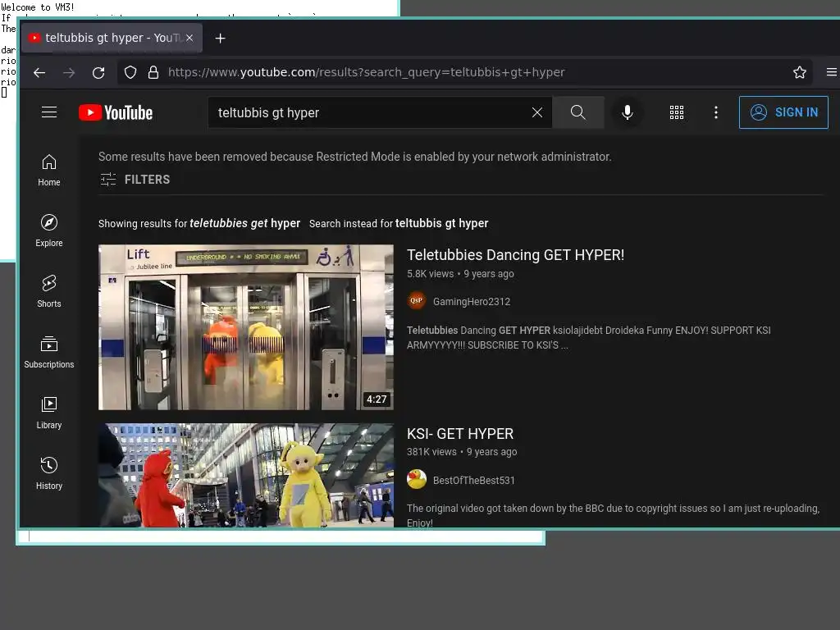The width and height of the screenshot is (840, 630).
Task: Click the YouTube logo
Action: 116,112
